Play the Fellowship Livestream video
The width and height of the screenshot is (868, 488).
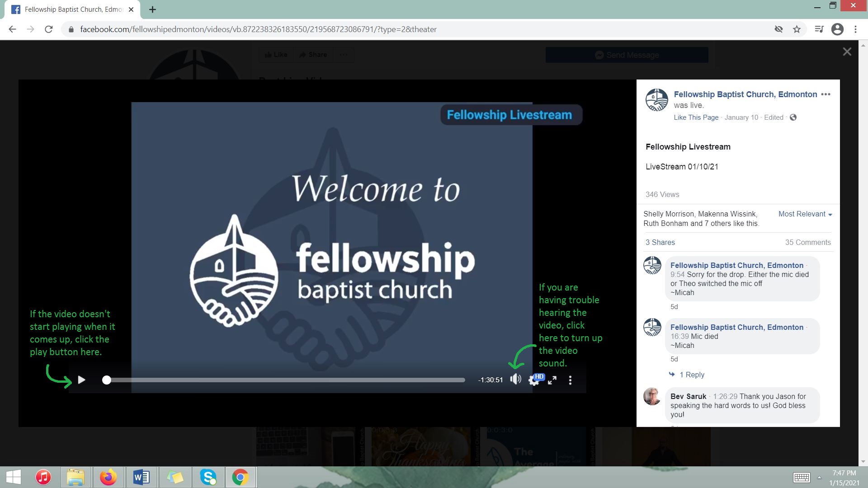[81, 380]
